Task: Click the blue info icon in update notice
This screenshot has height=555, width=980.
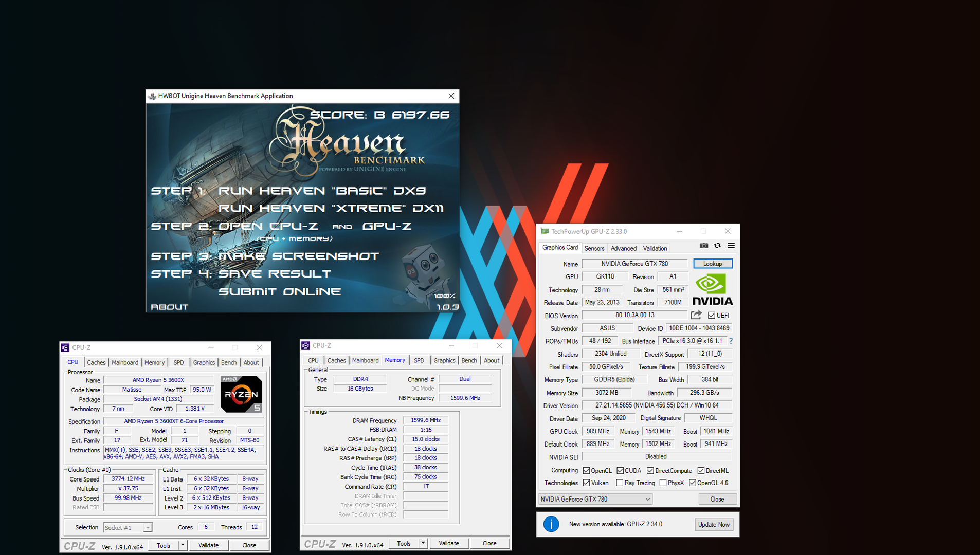Action: click(x=551, y=524)
